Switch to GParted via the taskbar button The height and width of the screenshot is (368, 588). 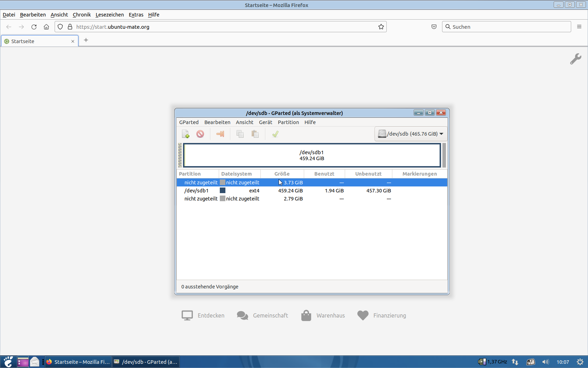(146, 362)
